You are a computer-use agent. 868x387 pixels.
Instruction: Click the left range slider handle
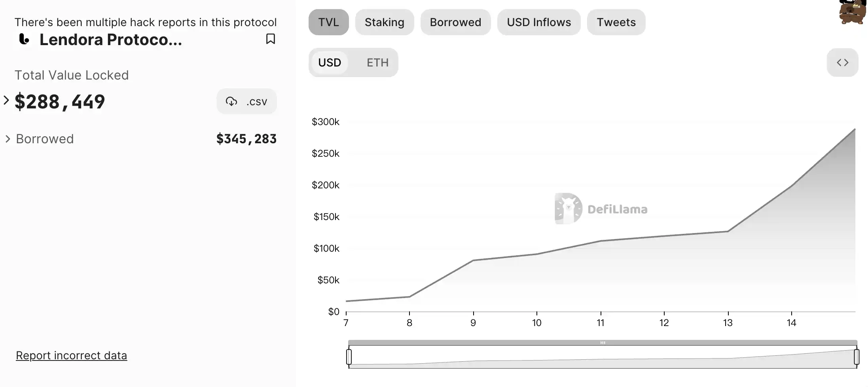click(349, 357)
